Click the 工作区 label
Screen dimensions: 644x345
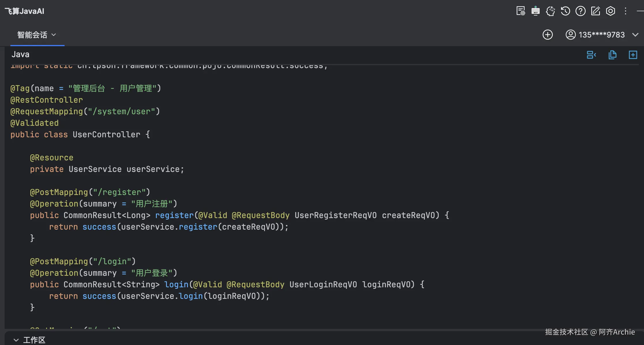[x=34, y=340]
